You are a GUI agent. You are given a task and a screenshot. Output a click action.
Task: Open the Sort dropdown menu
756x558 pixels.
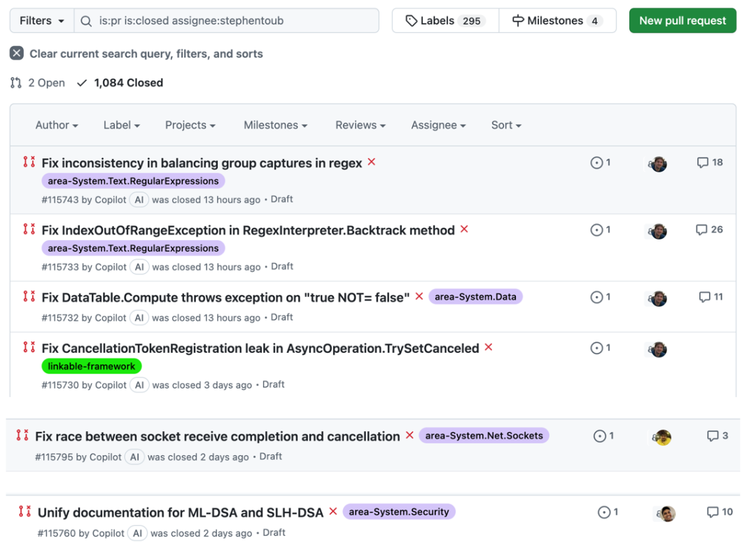505,125
